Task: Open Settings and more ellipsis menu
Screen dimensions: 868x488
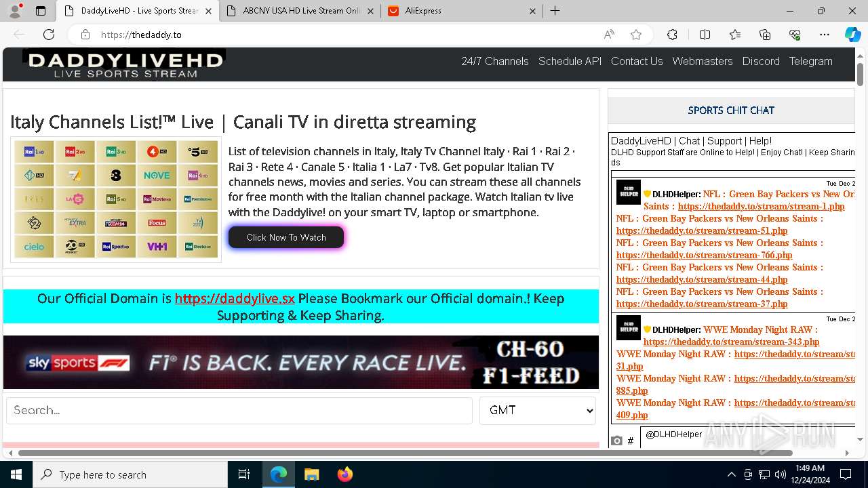Action: click(x=825, y=35)
